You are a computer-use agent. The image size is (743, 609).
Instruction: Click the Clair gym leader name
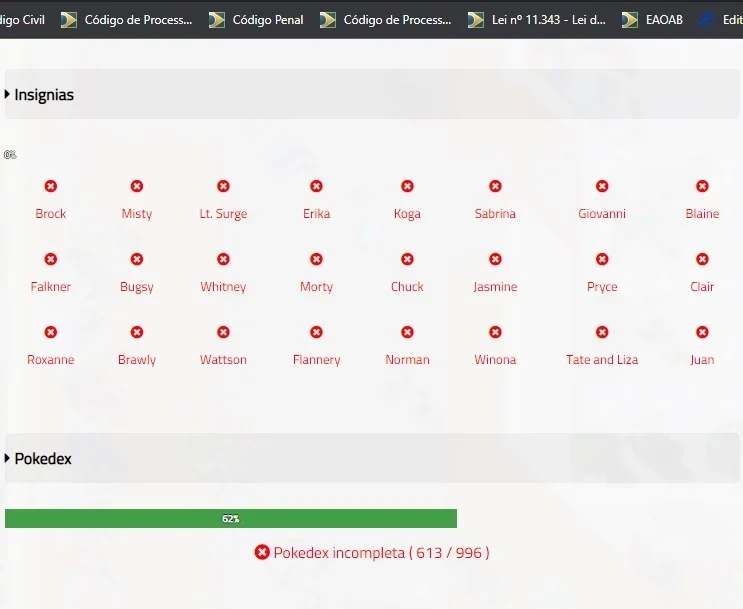pyautogui.click(x=702, y=287)
